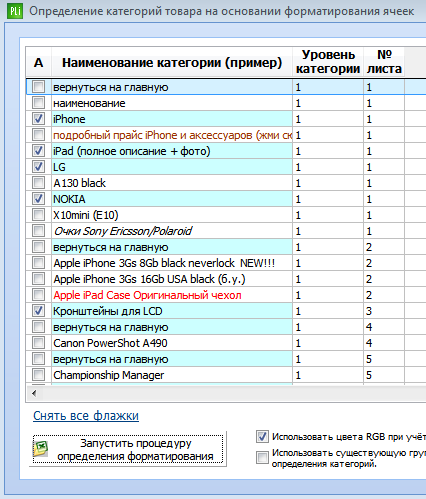Click column header «Наименование категории (пример)»
Viewport: 426px width, 499px height.
172,62
